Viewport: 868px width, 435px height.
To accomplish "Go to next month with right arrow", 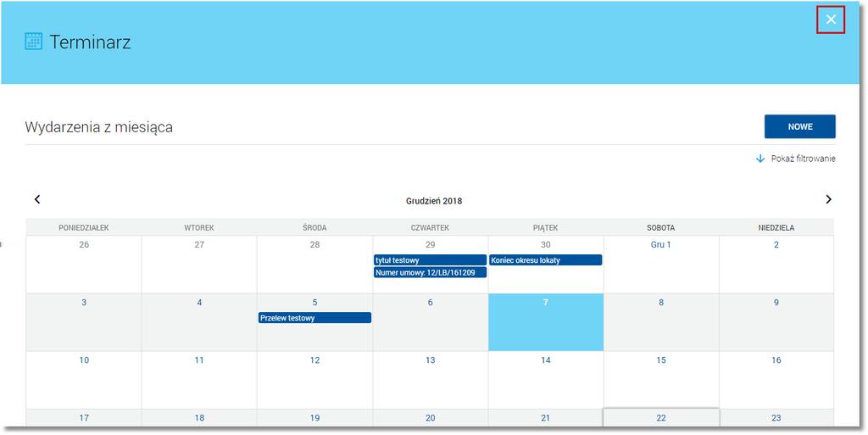I will pos(828,199).
